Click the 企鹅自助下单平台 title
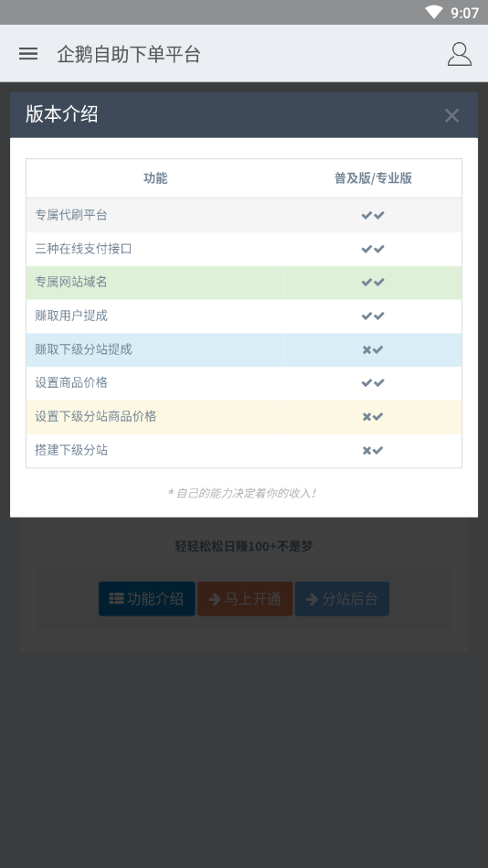Image resolution: width=488 pixels, height=868 pixels. tap(128, 54)
